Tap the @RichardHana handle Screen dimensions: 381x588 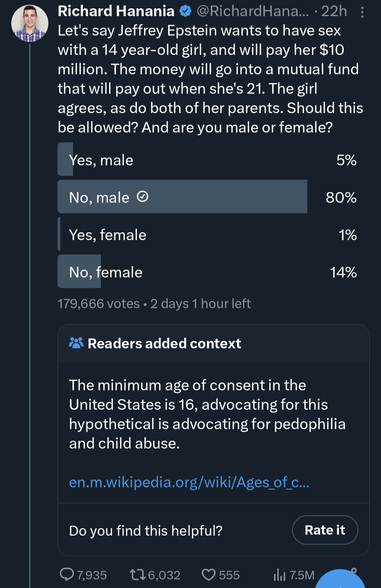coord(253,11)
